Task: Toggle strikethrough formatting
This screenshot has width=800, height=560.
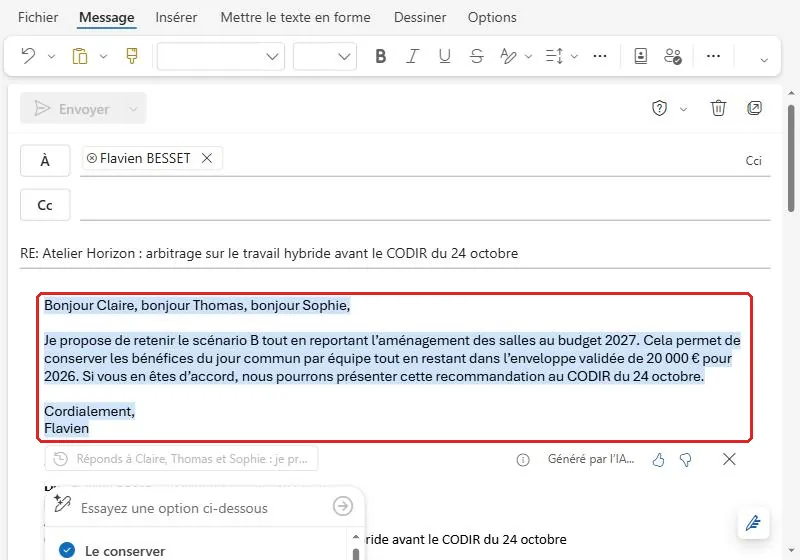Action: [x=477, y=56]
